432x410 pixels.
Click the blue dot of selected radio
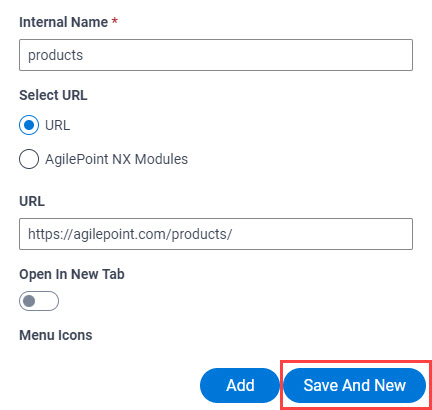tap(29, 125)
